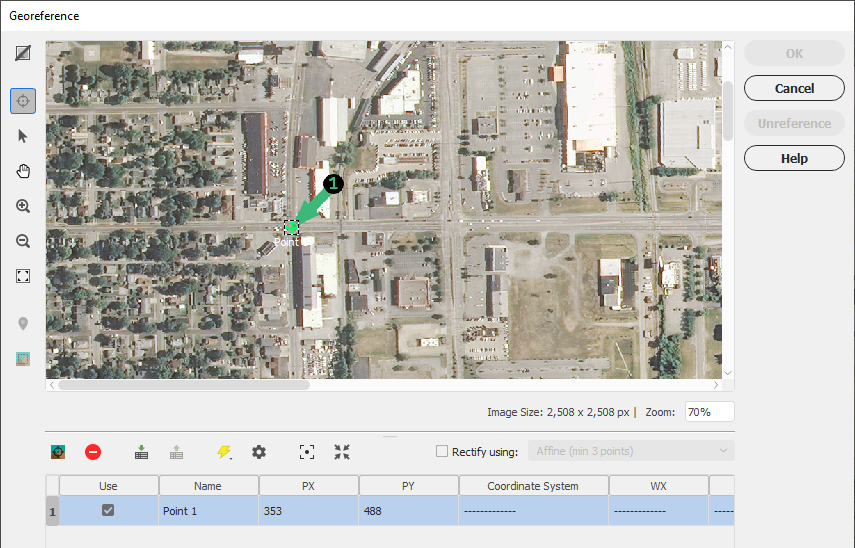Screen dimensions: 855x548
Task: Click the Coordinate System cell of Point 1
Action: pyautogui.click(x=533, y=511)
